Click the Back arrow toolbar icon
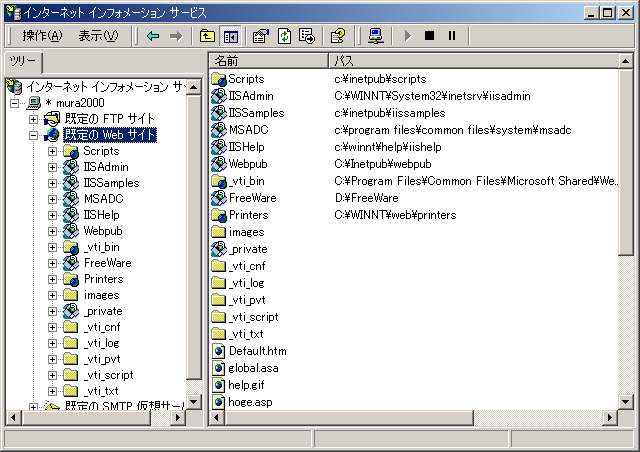 [153, 36]
